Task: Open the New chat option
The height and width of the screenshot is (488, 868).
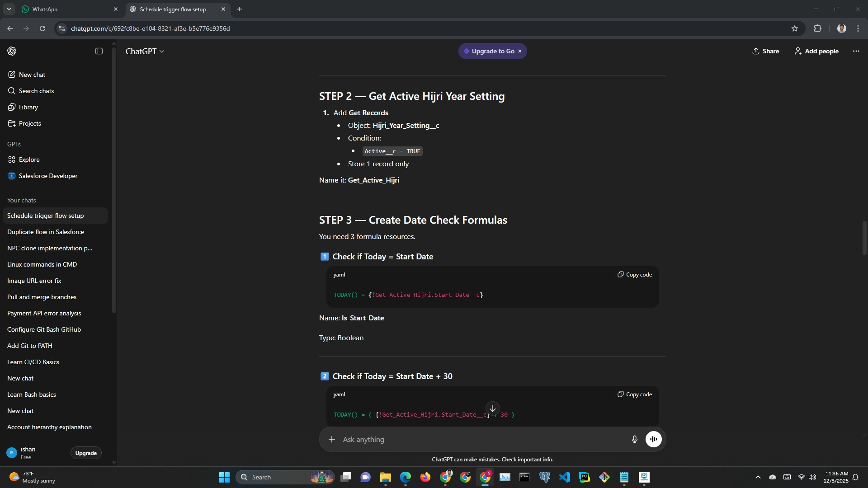Action: (x=32, y=75)
